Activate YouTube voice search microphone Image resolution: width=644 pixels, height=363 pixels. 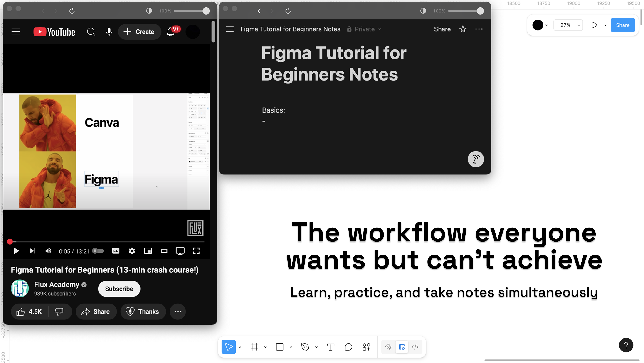point(109,32)
